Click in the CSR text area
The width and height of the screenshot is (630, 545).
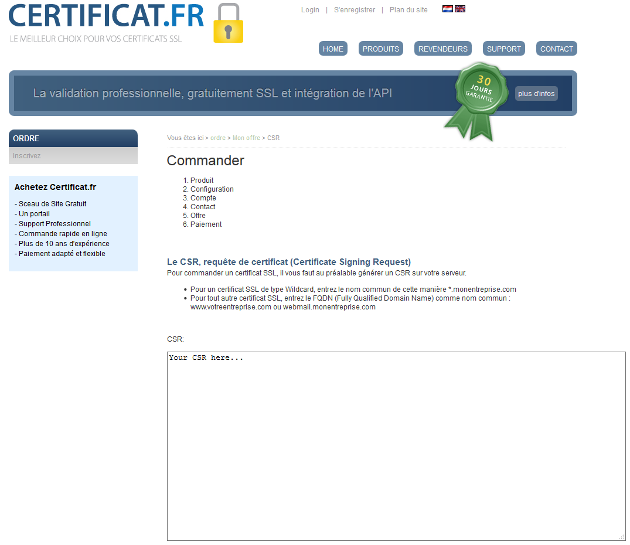[396, 446]
